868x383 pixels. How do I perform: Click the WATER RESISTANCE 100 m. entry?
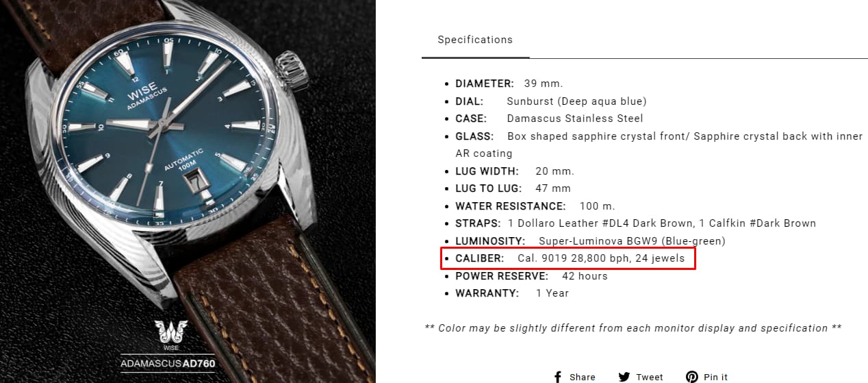pos(535,206)
